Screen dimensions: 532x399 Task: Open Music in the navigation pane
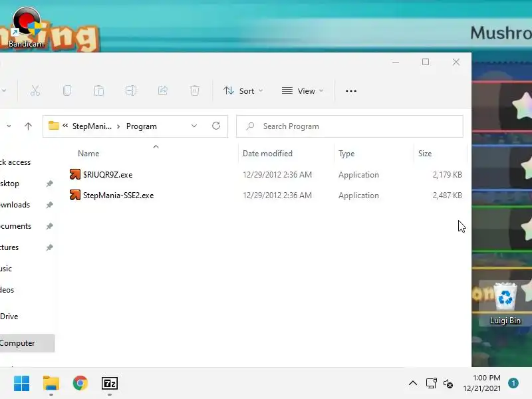pos(6,269)
